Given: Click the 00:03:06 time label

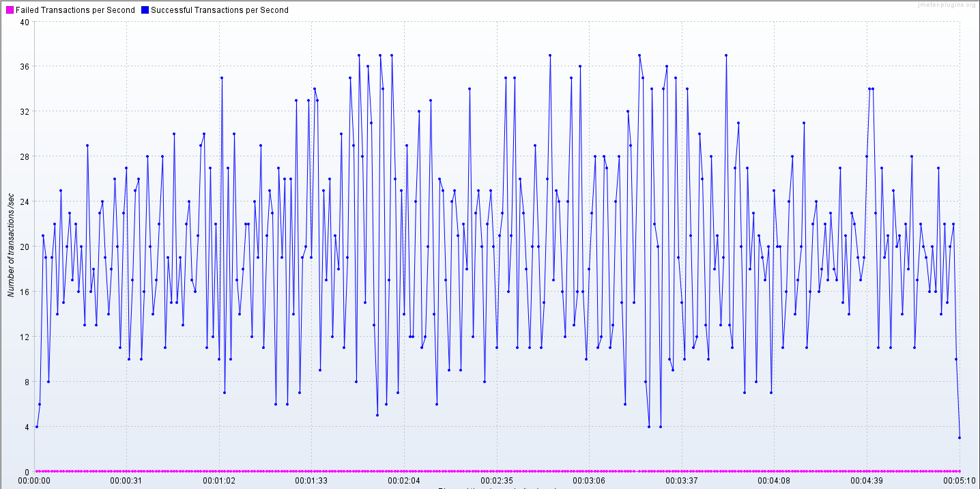Looking at the screenshot, I should pos(589,481).
